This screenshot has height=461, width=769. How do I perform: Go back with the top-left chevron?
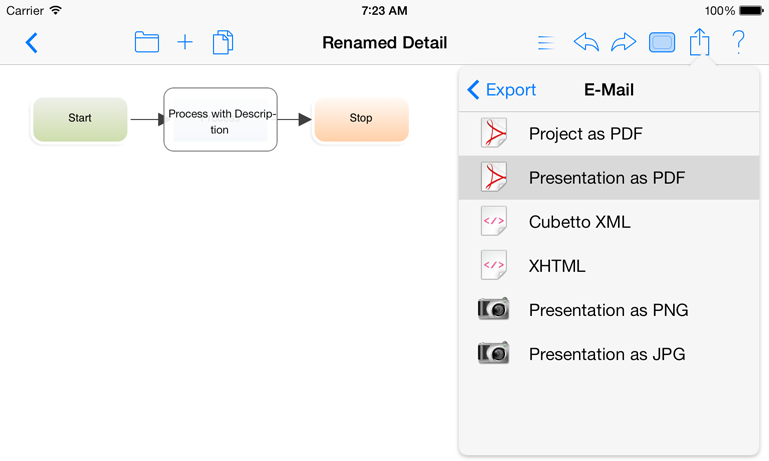pos(31,43)
